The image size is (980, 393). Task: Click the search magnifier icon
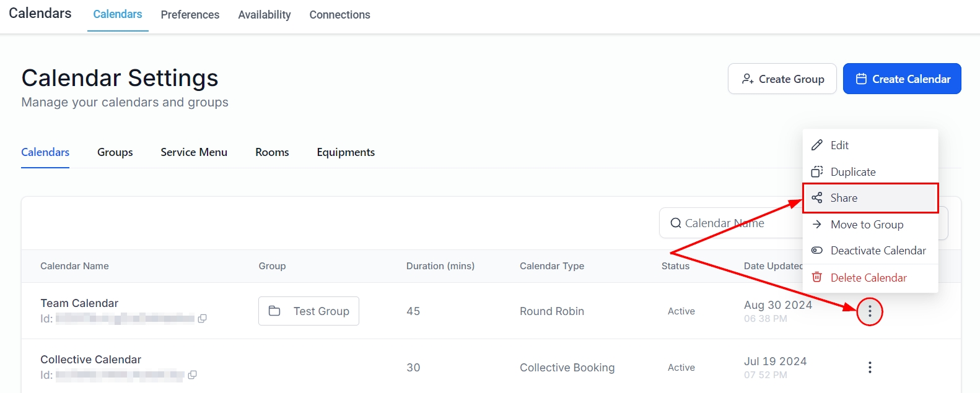coord(676,223)
